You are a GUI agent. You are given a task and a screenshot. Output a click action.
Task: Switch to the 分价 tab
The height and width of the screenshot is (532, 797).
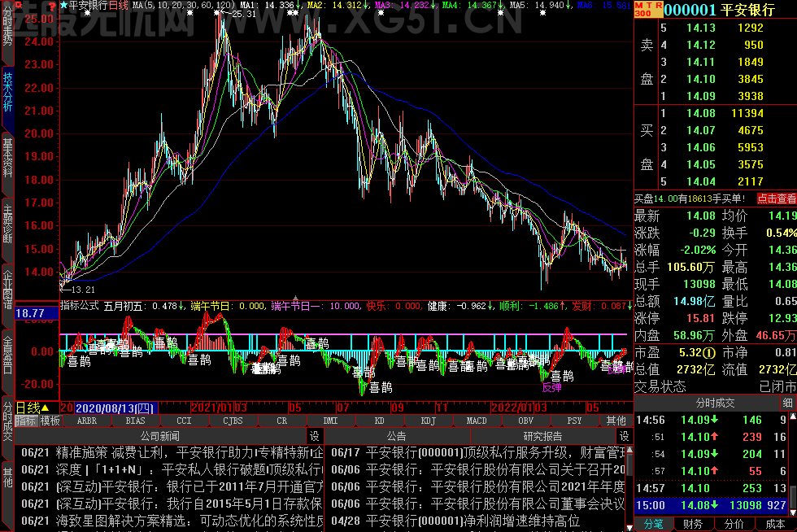click(734, 524)
